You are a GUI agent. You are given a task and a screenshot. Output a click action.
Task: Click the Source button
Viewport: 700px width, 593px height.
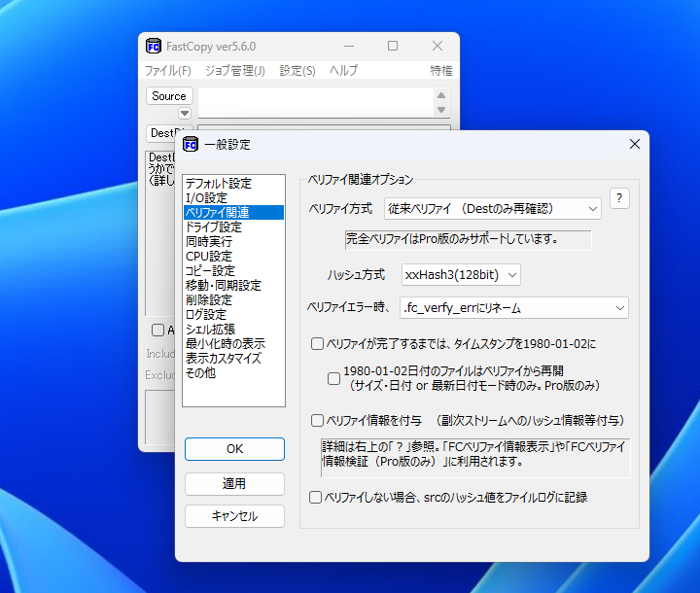pyautogui.click(x=169, y=96)
